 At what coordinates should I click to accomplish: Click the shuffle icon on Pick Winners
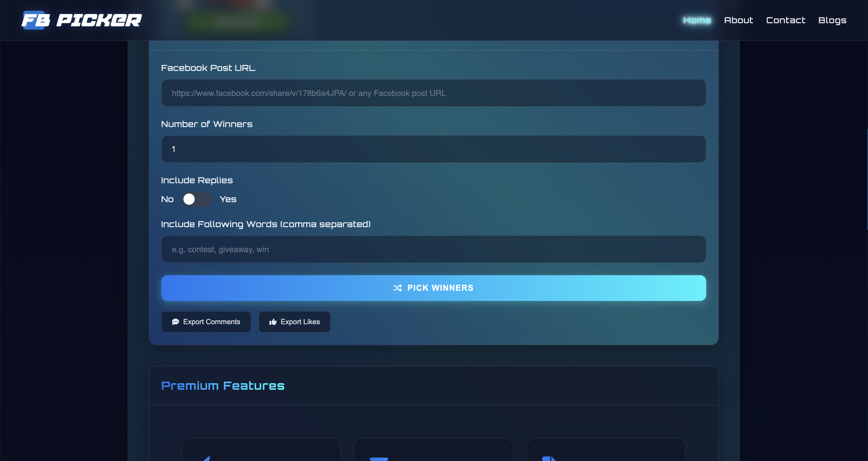pos(398,288)
